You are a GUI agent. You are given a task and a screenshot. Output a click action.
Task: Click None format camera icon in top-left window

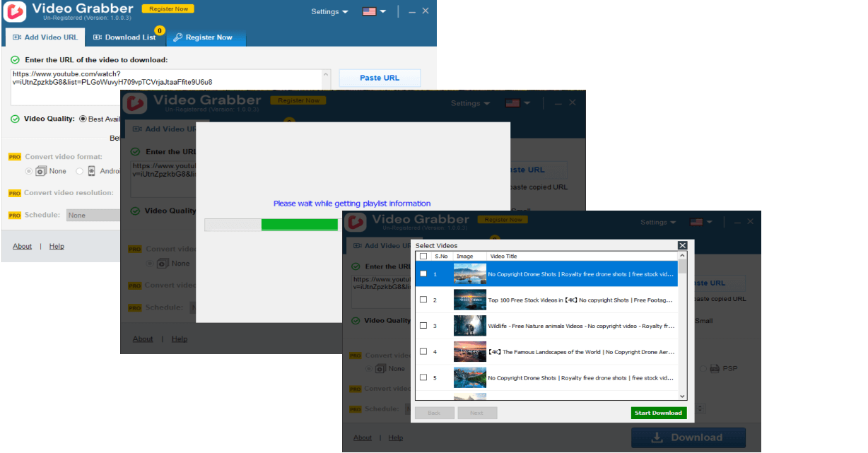pos(41,171)
